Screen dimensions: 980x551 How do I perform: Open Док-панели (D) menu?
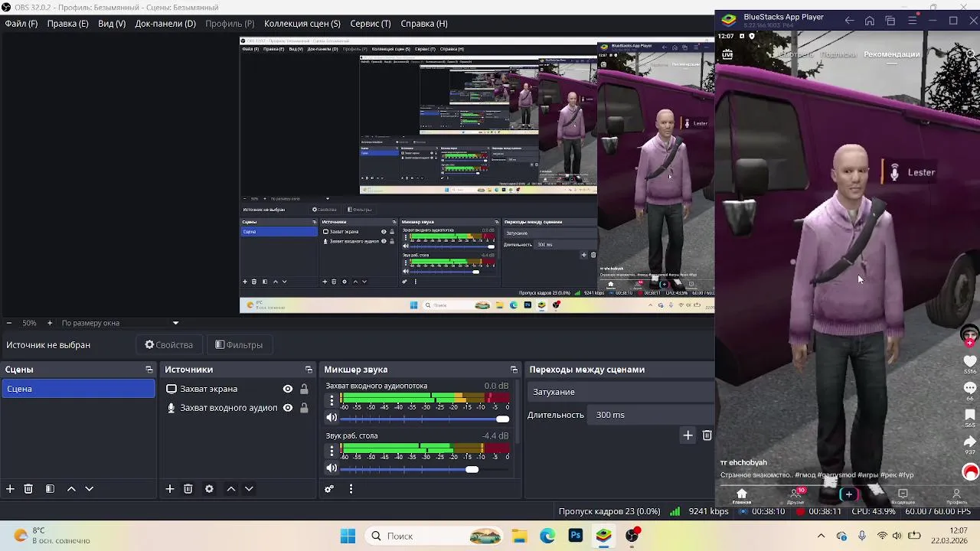point(165,24)
